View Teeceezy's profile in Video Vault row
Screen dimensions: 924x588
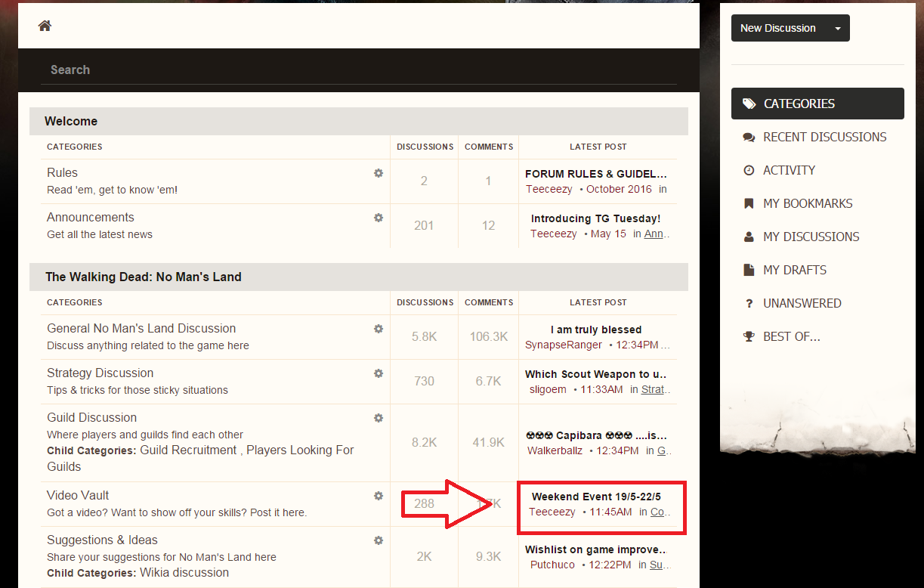tap(552, 512)
